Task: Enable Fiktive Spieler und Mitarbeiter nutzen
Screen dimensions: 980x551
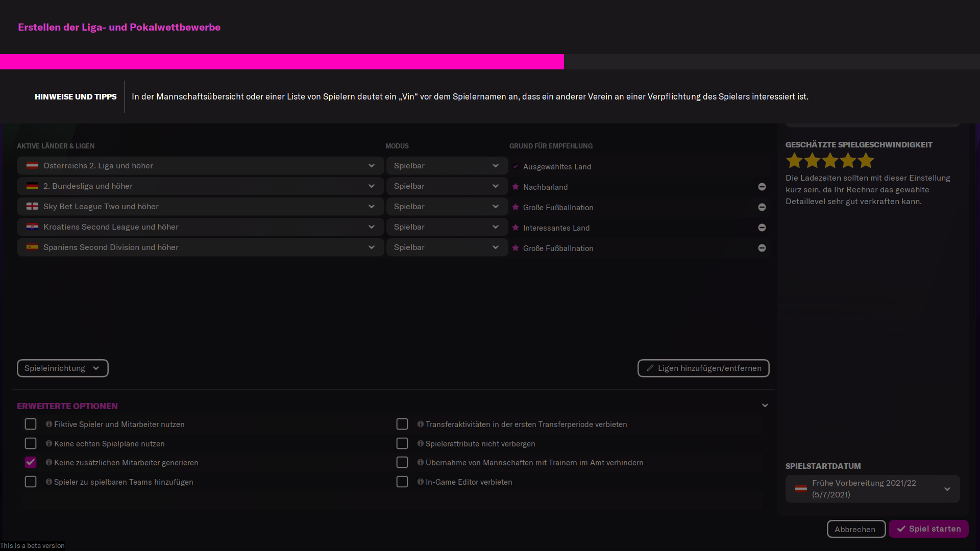Action: (x=31, y=424)
